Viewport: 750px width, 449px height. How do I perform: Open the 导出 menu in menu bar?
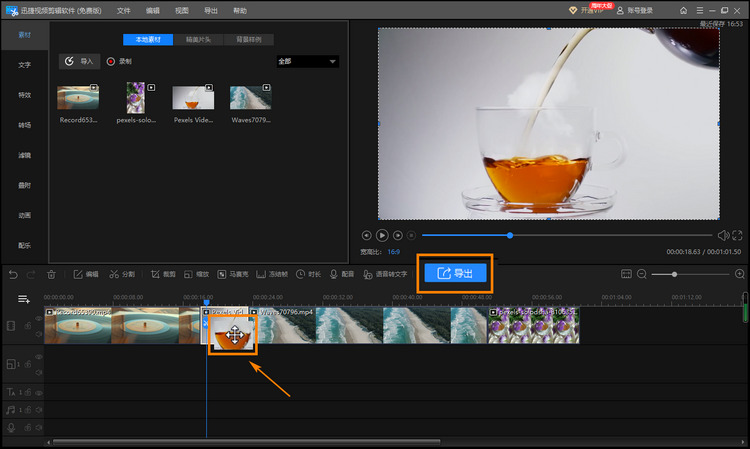click(x=211, y=11)
